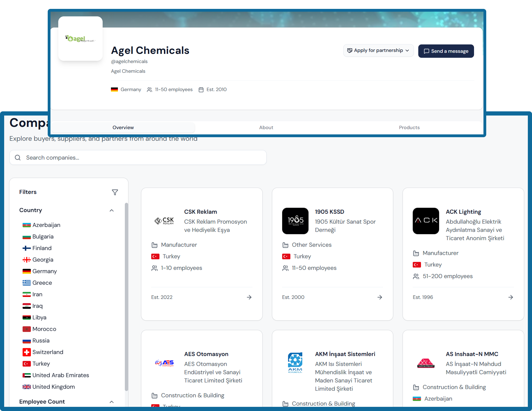Click the CSK Reklam logo
Viewport: 532px width, 411px height.
(164, 221)
